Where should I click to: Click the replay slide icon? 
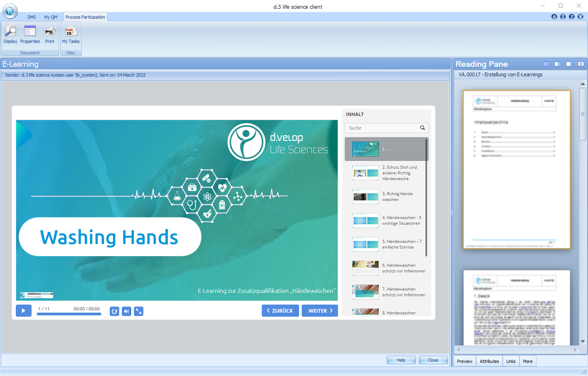114,311
